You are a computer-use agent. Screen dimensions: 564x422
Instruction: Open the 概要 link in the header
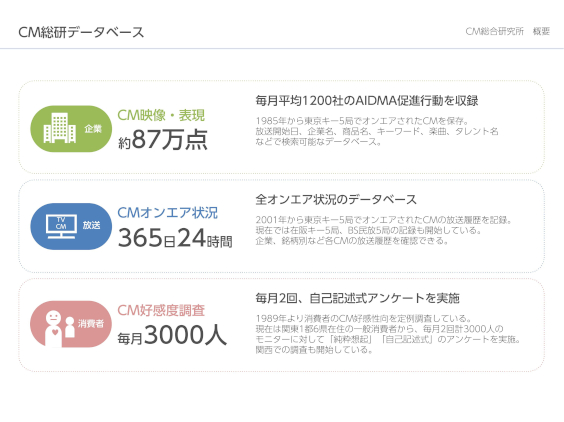pyautogui.click(x=541, y=31)
